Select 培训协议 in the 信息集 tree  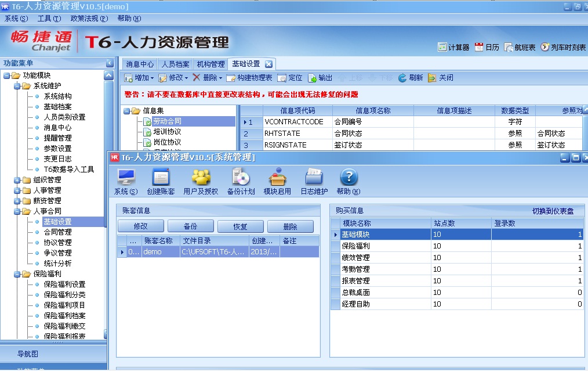pyautogui.click(x=167, y=132)
